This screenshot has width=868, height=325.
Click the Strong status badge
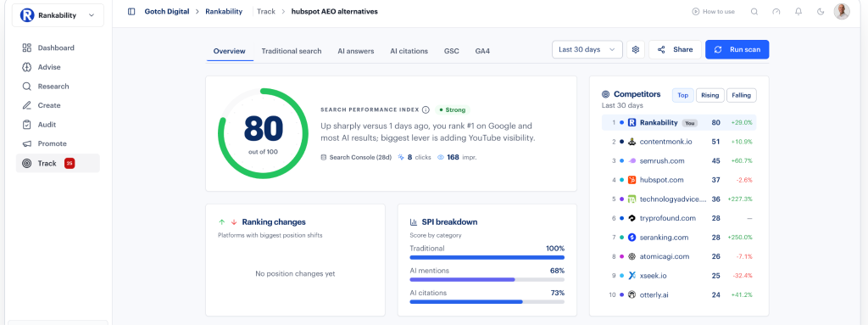pyautogui.click(x=453, y=109)
